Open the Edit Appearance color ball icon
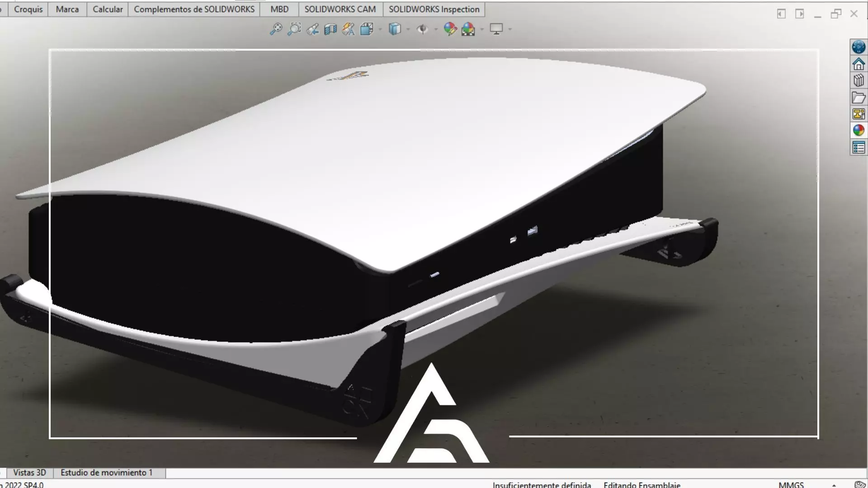The height and width of the screenshot is (488, 868). 450,29
